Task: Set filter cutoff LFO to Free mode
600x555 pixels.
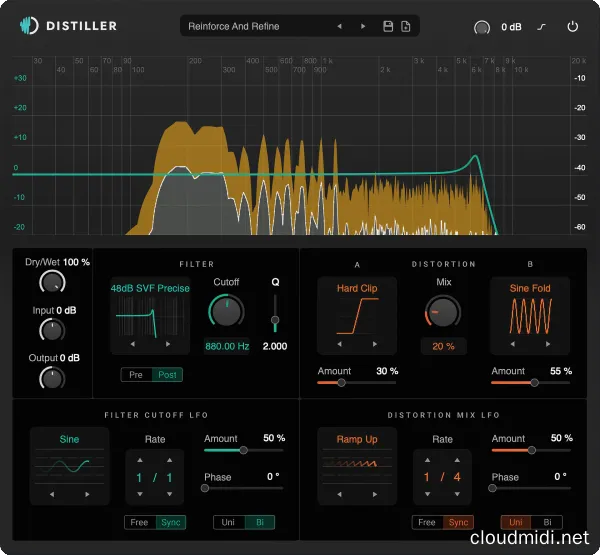Action: pyautogui.click(x=139, y=522)
